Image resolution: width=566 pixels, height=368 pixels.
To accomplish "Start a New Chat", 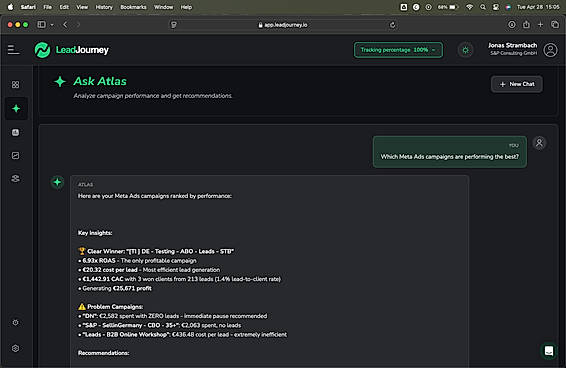I will [517, 84].
